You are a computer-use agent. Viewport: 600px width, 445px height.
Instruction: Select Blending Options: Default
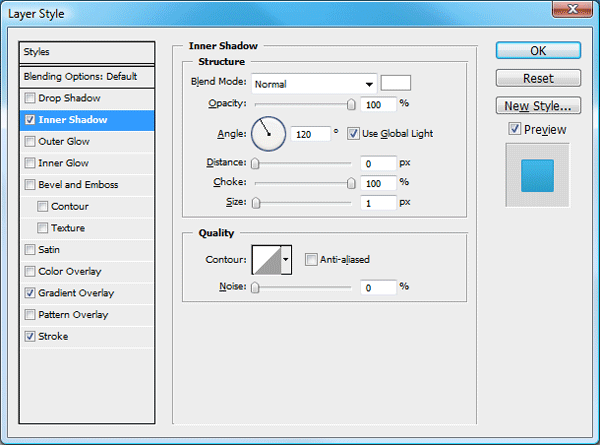87,77
